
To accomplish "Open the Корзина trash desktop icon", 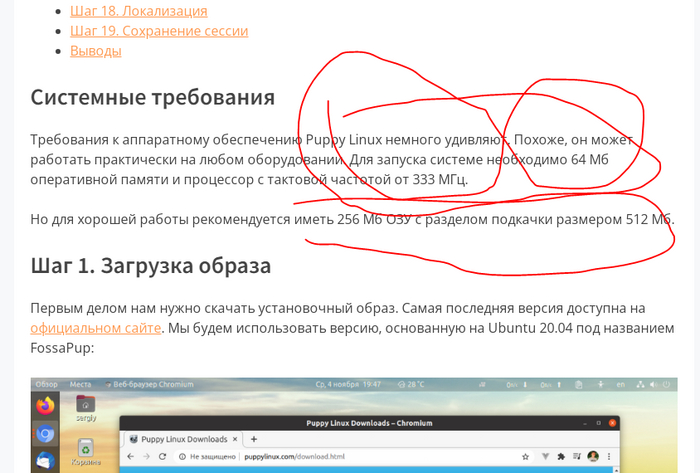I will pyautogui.click(x=86, y=448).
